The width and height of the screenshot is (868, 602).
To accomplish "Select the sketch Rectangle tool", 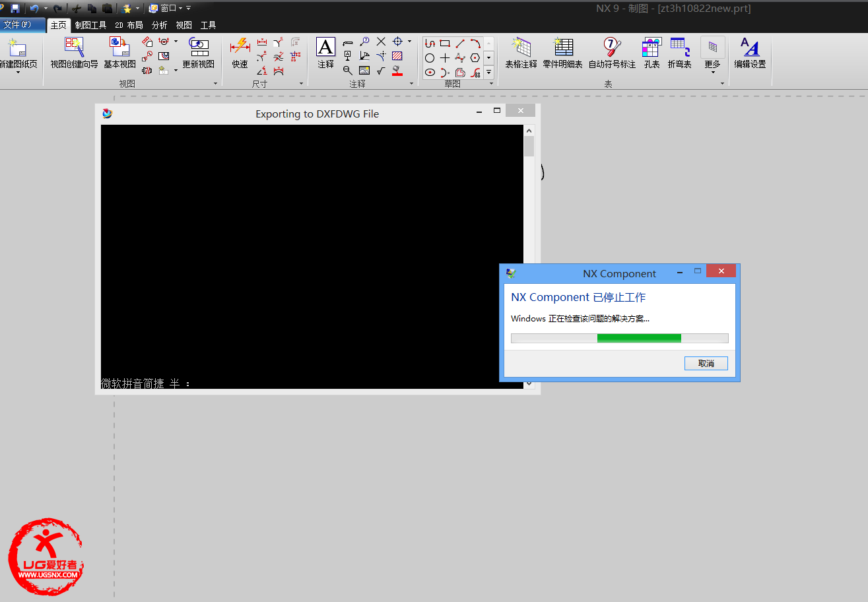I will point(445,44).
